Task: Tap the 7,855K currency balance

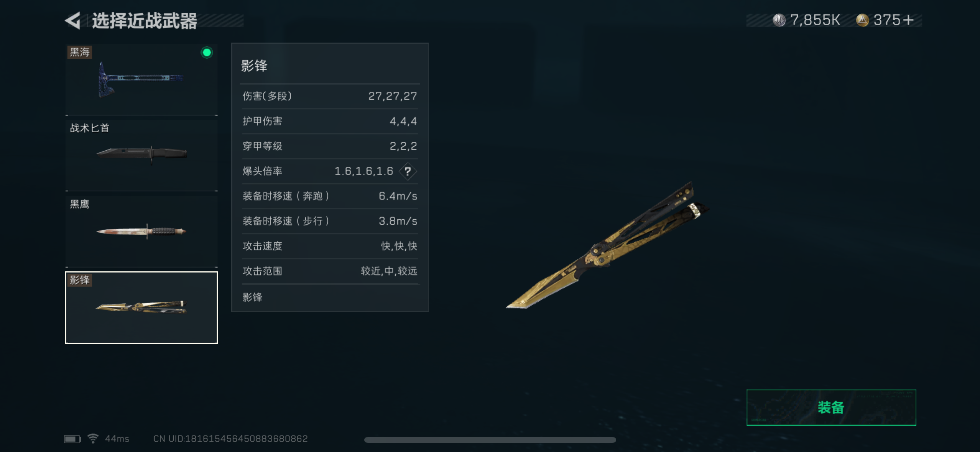Action: coord(815,20)
